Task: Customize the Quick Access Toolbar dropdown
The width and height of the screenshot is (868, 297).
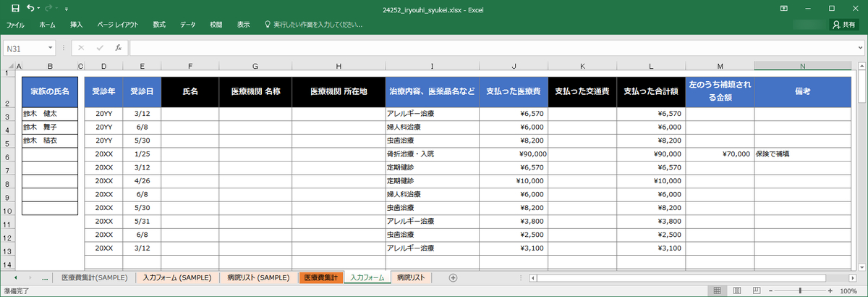Action: [67, 9]
